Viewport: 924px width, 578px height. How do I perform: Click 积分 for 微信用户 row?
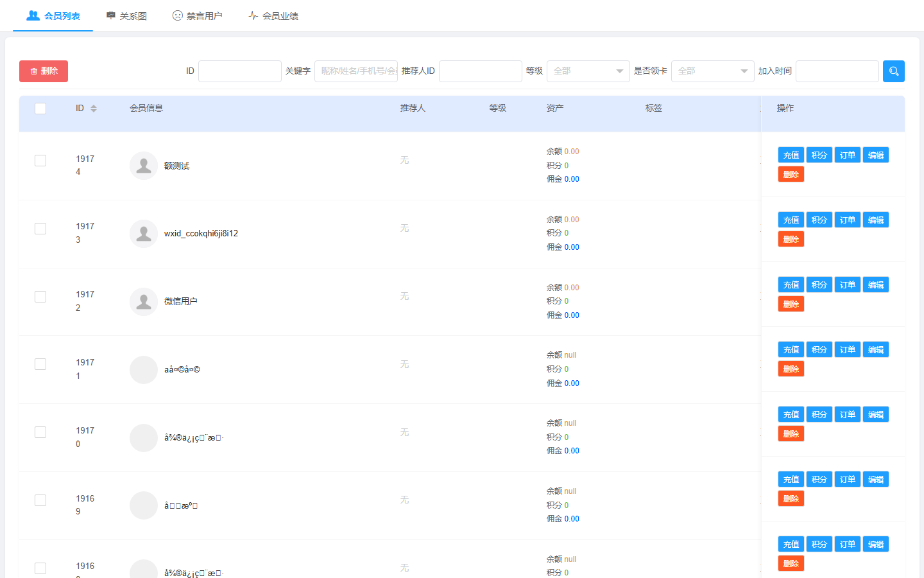click(x=819, y=285)
